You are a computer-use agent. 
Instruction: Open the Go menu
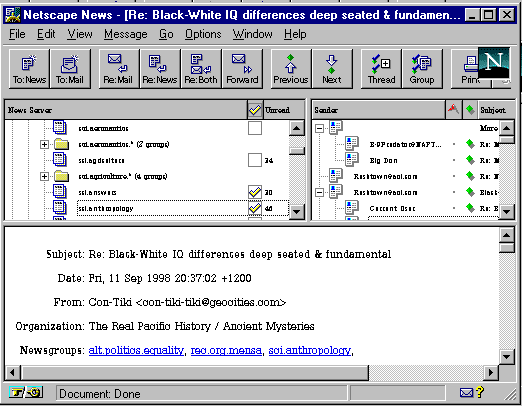click(x=166, y=34)
